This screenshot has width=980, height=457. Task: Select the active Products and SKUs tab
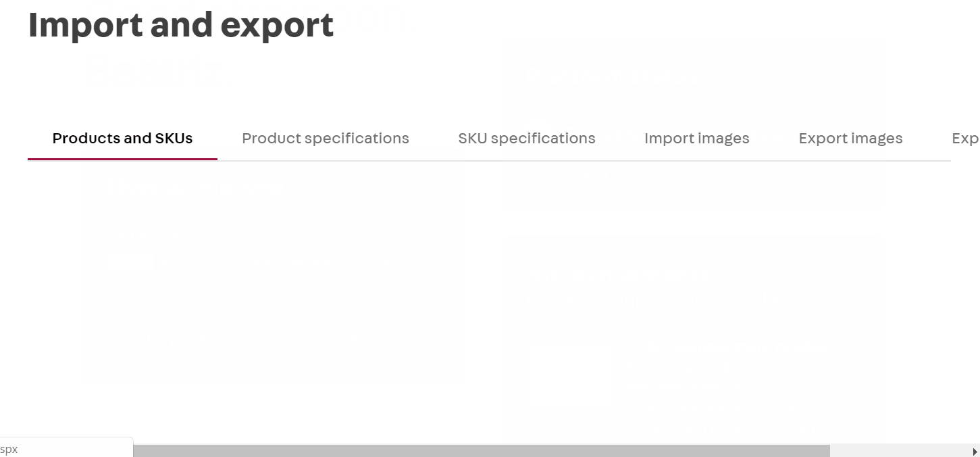(122, 138)
